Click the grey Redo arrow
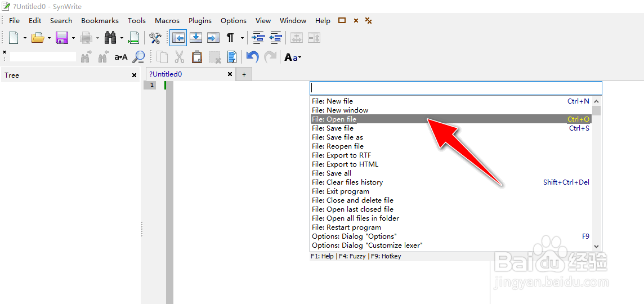 click(270, 57)
